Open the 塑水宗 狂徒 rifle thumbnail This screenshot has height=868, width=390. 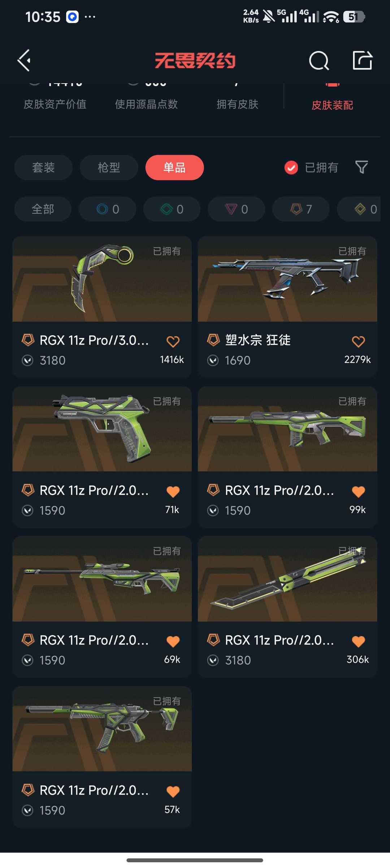[x=287, y=279]
